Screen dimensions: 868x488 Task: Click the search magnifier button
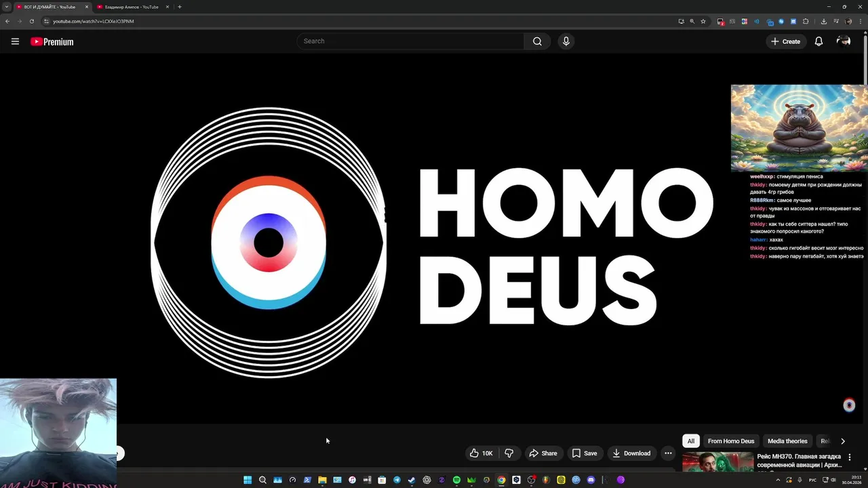click(537, 41)
